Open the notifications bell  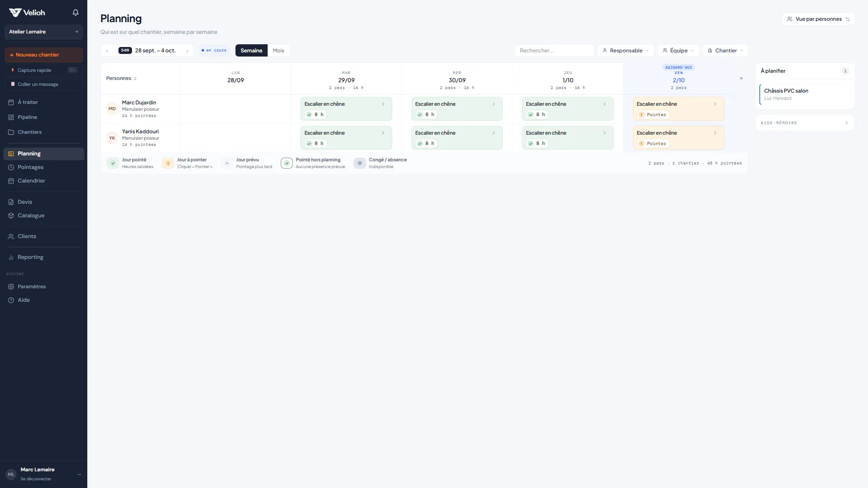click(75, 13)
